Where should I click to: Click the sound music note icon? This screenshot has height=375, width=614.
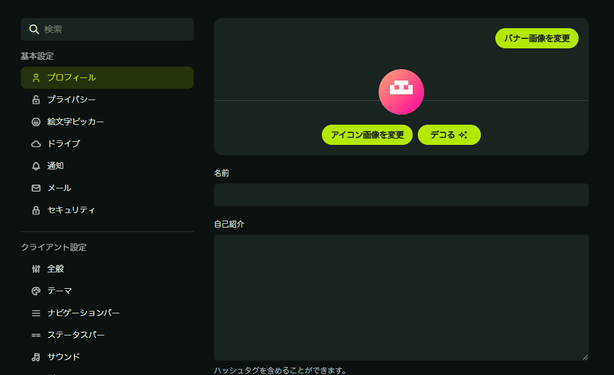36,357
